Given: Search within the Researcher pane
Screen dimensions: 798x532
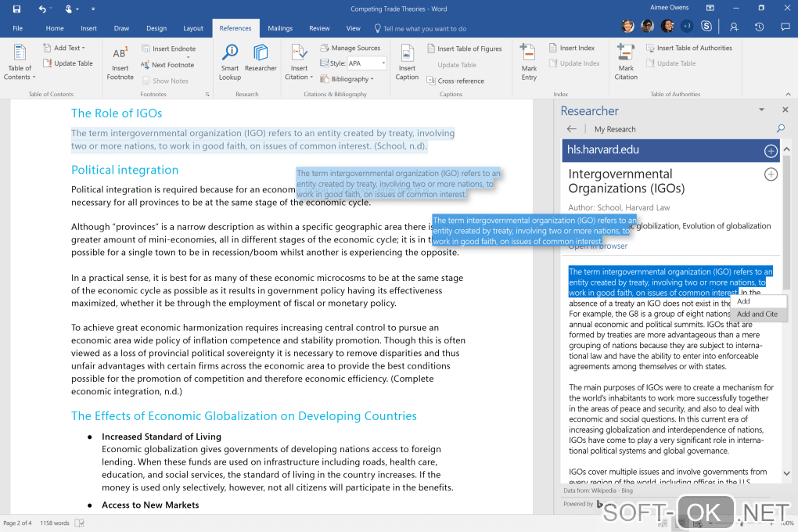Looking at the screenshot, I should click(781, 129).
